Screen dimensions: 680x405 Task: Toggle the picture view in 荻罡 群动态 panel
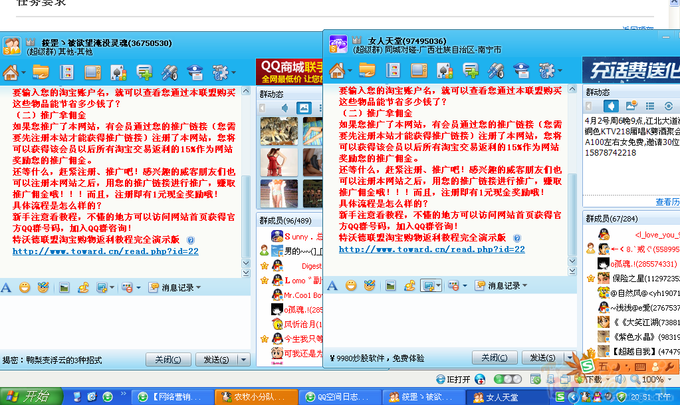coord(304,108)
